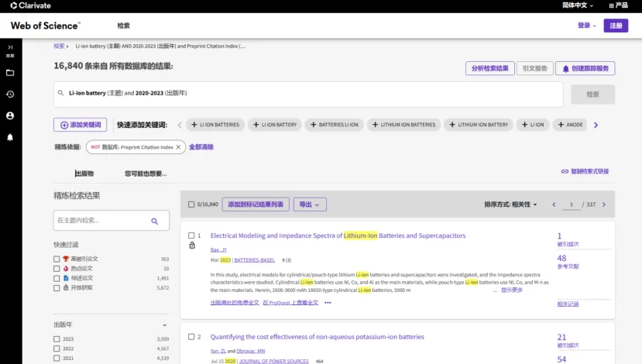Click the 检索 breadcrumb link
This screenshot has height=364, width=642.
click(59, 46)
